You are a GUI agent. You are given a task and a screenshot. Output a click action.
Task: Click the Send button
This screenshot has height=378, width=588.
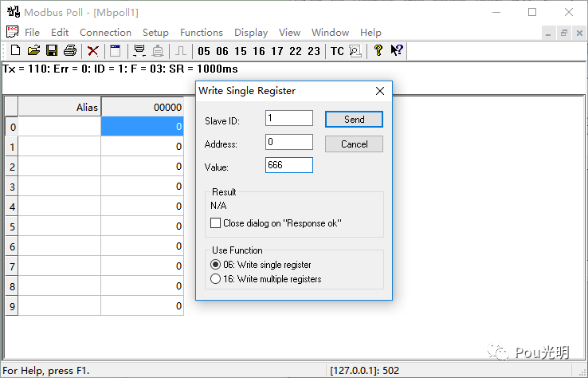pyautogui.click(x=354, y=120)
